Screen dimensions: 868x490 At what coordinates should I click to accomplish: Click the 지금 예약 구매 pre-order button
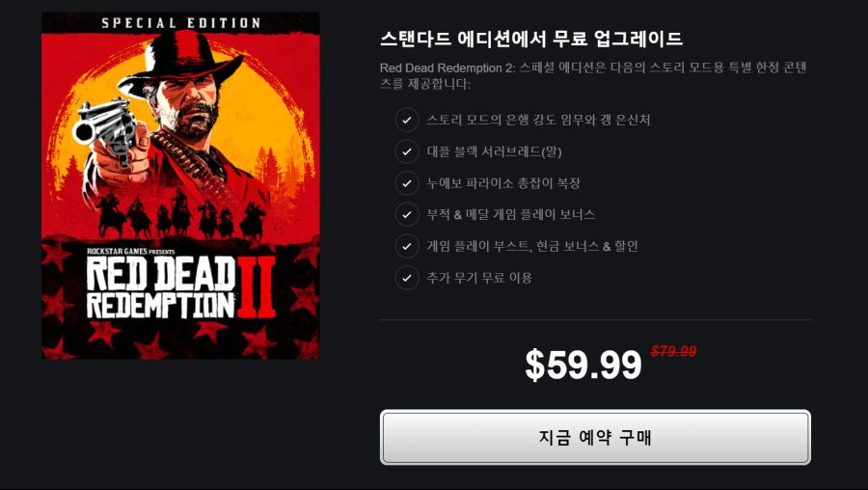coord(595,437)
